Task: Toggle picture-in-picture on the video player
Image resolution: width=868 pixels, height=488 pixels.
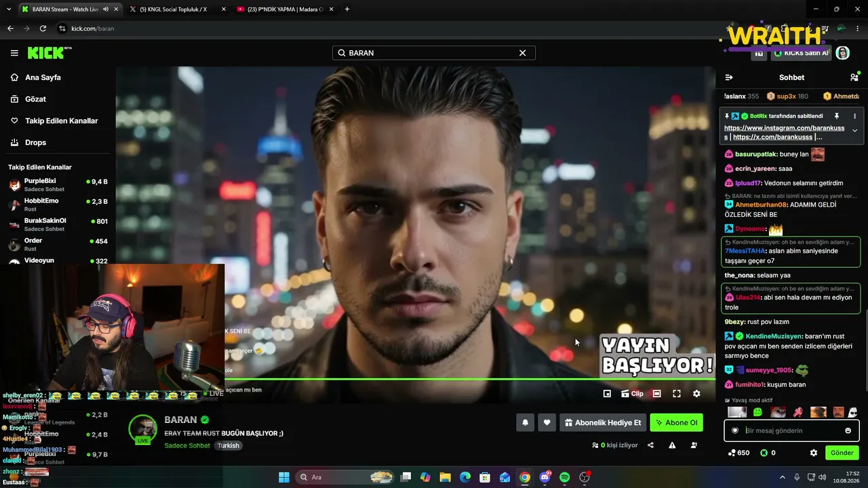Action: (x=607, y=393)
